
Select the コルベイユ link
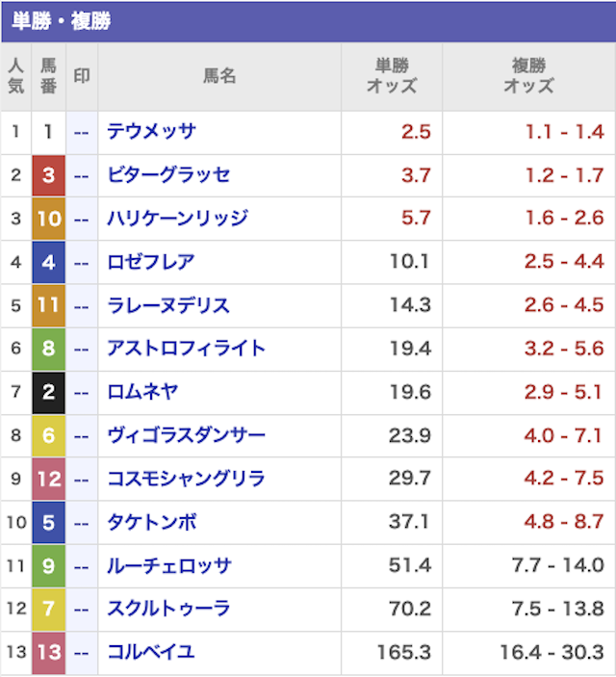[151, 652]
